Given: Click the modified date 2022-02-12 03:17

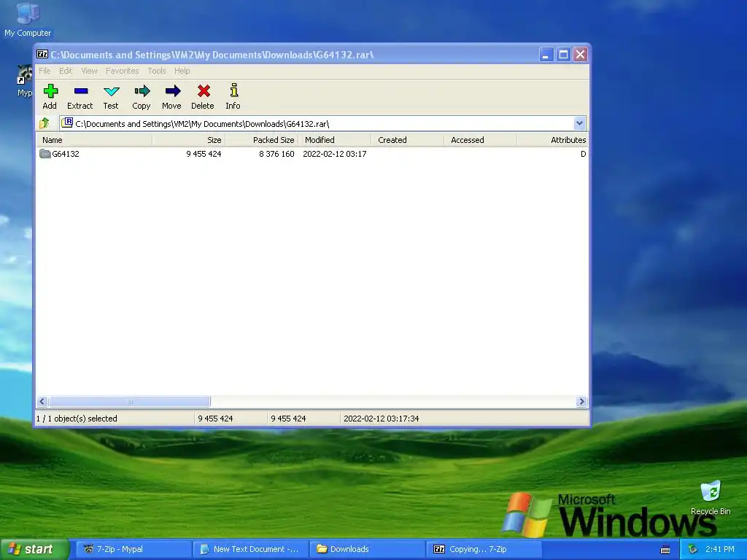Looking at the screenshot, I should 335,154.
